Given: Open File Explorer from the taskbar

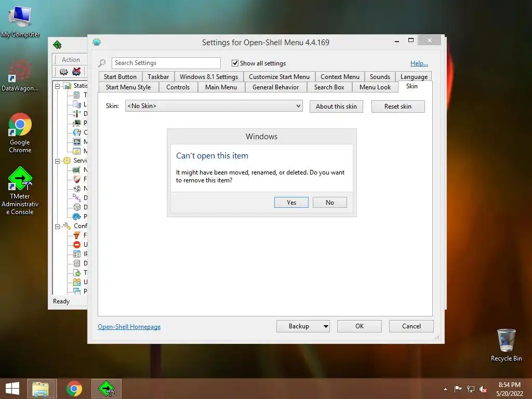Looking at the screenshot, I should pos(41,389).
